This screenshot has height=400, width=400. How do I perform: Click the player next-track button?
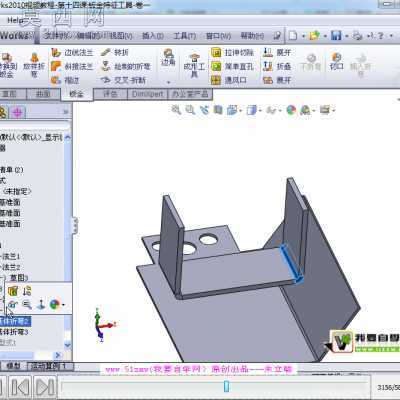pos(45,387)
